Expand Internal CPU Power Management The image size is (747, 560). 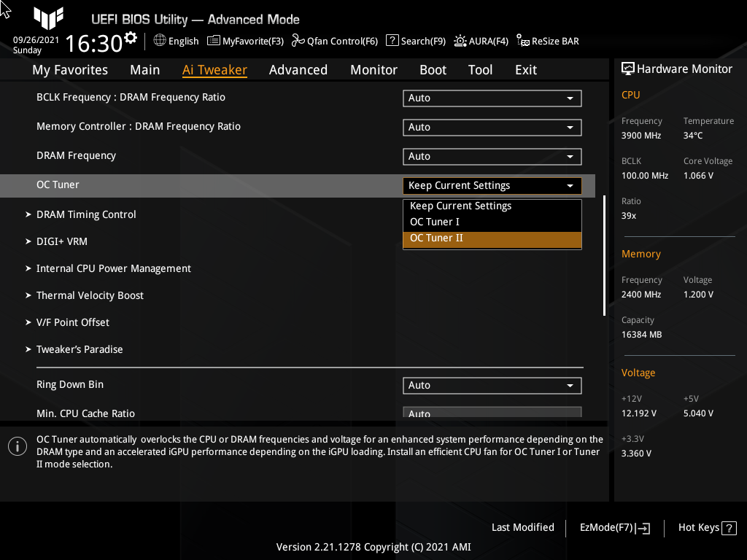(x=113, y=268)
